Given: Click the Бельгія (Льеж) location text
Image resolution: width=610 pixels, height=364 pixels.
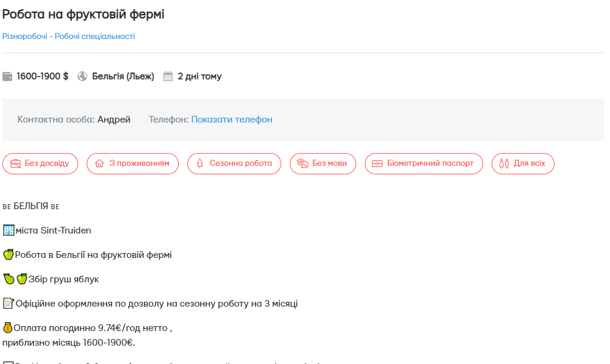Looking at the screenshot, I should [x=123, y=77].
